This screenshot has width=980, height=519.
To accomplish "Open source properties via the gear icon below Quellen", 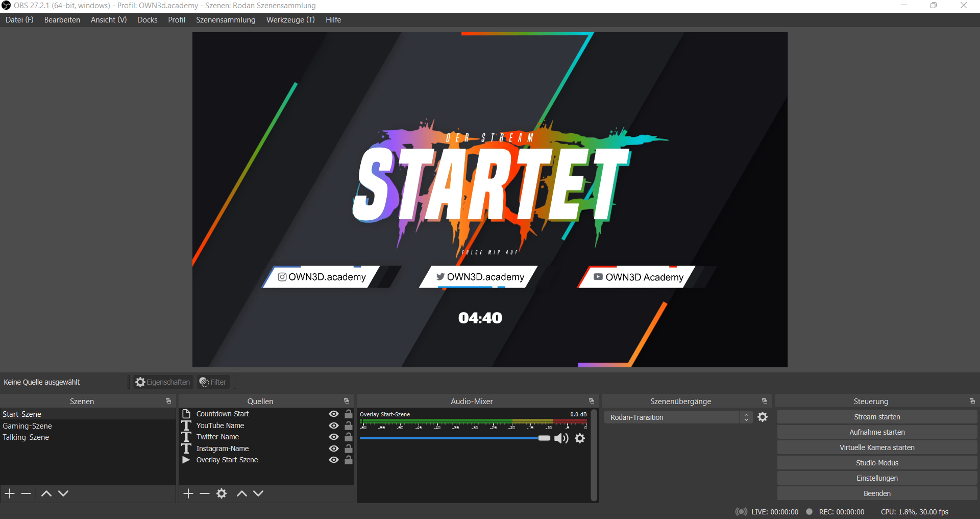I will click(222, 493).
